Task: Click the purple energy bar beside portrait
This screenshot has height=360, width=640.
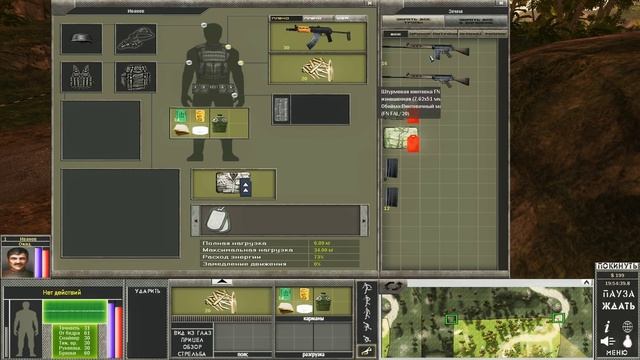Action: (x=38, y=262)
